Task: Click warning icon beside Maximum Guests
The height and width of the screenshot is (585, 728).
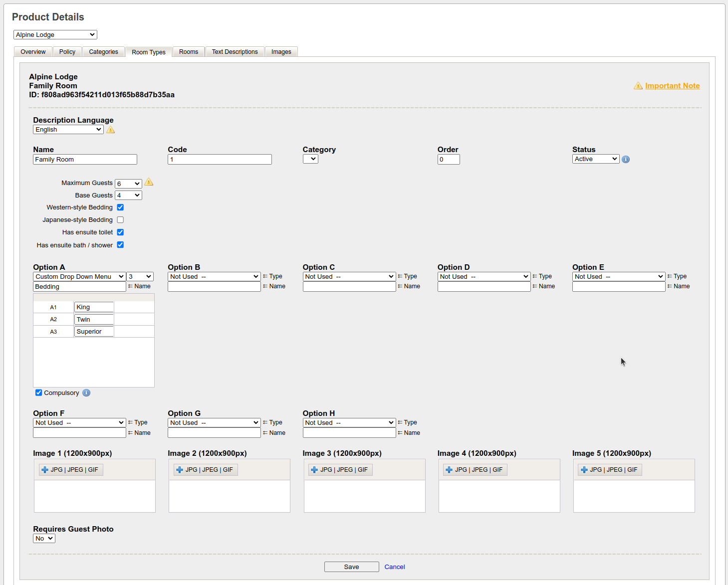Action: 149,182
